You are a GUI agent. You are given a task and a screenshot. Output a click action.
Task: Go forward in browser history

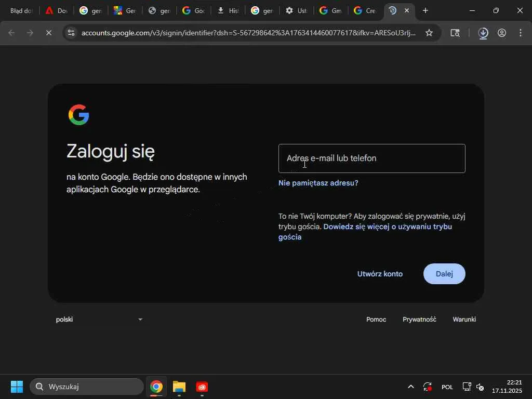click(x=30, y=33)
